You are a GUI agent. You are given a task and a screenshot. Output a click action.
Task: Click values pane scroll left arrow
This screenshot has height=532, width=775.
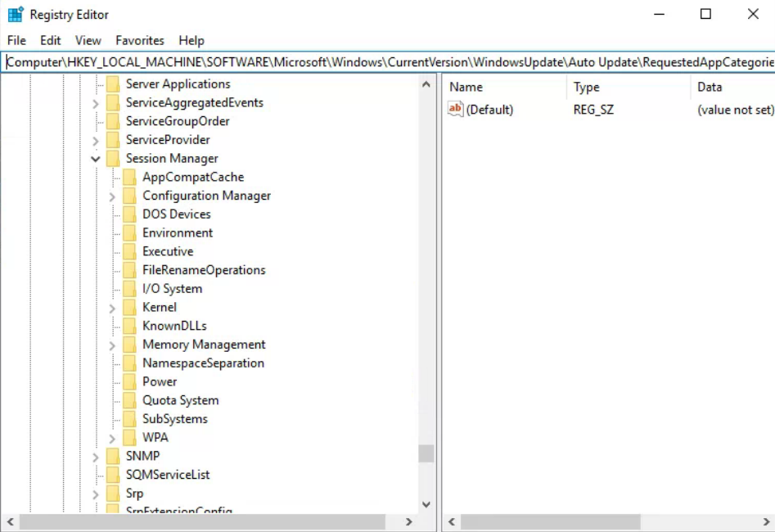click(451, 521)
